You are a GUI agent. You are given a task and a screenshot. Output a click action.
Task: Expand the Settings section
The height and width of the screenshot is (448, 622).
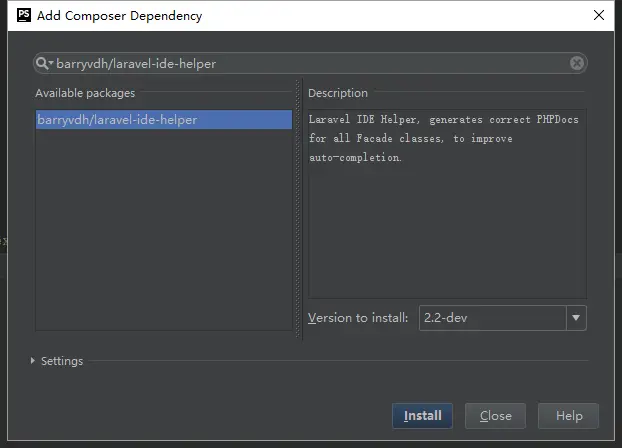click(x=33, y=361)
